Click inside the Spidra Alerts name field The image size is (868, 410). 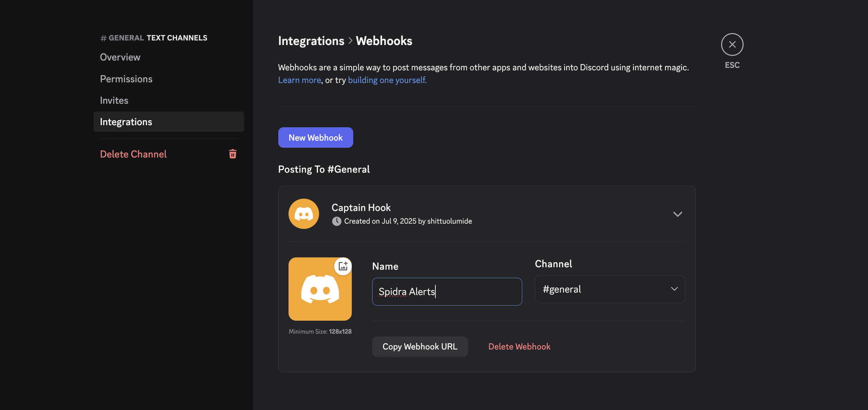pos(446,292)
